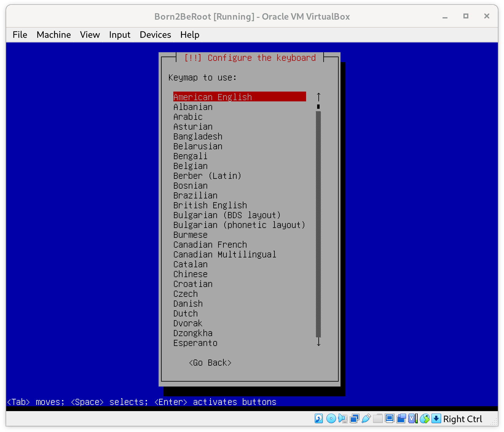Open the View menu
This screenshot has height=432, width=504.
(90, 35)
